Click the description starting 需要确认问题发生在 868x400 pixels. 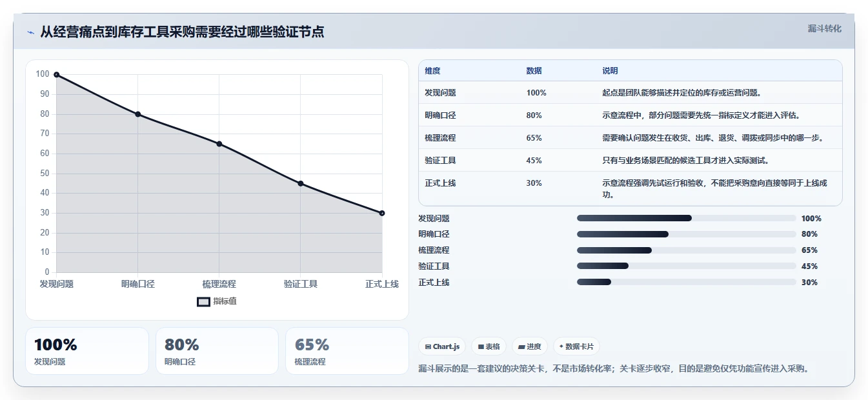click(x=712, y=138)
